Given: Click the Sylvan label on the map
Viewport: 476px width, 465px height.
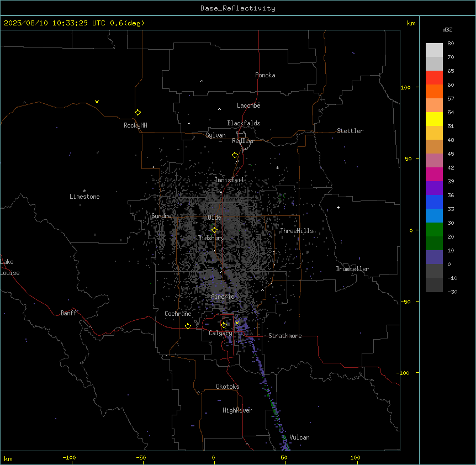Looking at the screenshot, I should pos(215,135).
